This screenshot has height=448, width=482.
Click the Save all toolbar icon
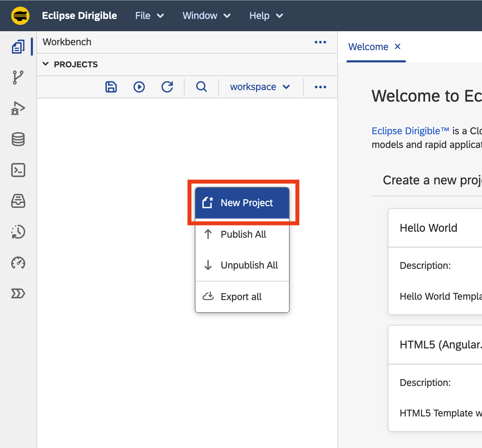point(111,87)
